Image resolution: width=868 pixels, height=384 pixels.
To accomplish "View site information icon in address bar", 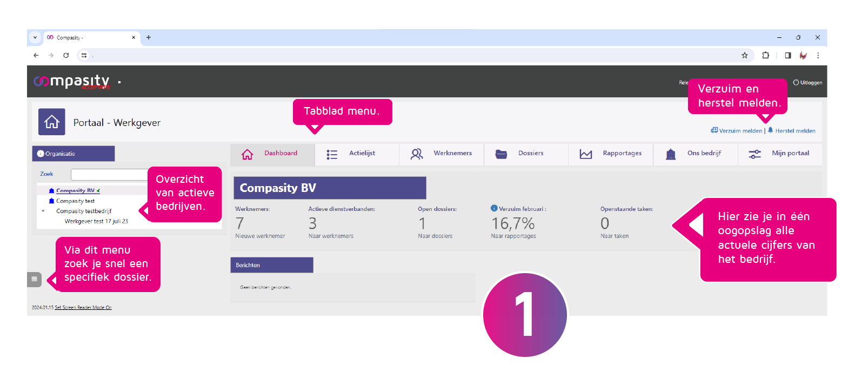I will [x=84, y=55].
